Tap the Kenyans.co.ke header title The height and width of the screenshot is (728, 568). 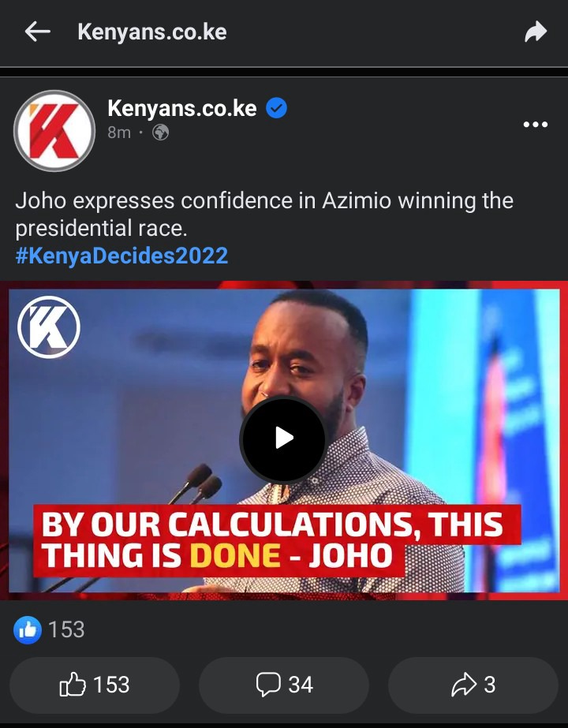coord(152,32)
